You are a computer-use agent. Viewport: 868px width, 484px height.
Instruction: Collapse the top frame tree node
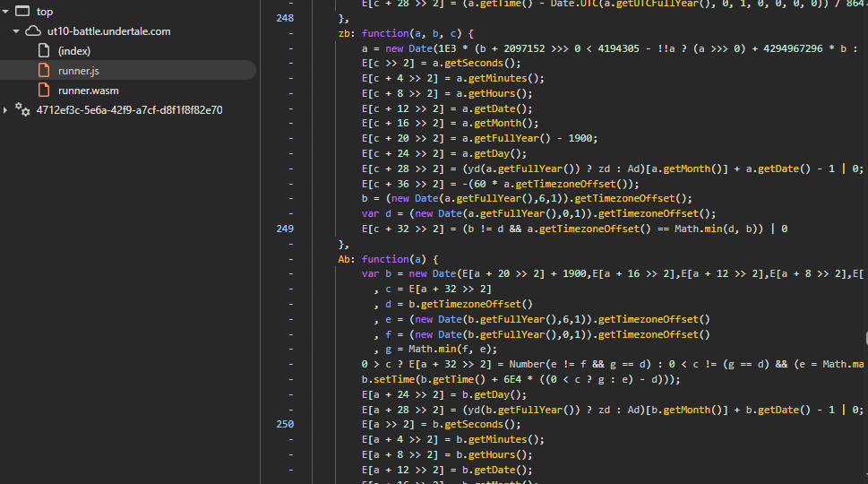pyautogui.click(x=5, y=11)
